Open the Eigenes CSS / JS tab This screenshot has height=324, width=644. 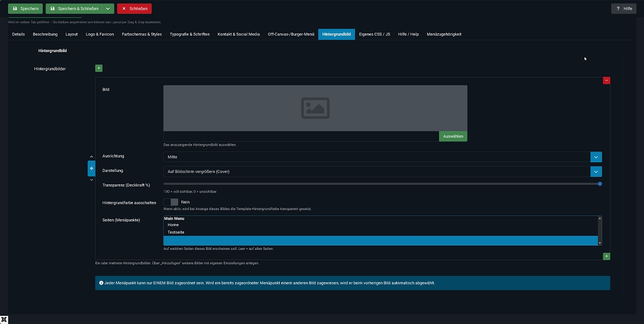pos(375,34)
